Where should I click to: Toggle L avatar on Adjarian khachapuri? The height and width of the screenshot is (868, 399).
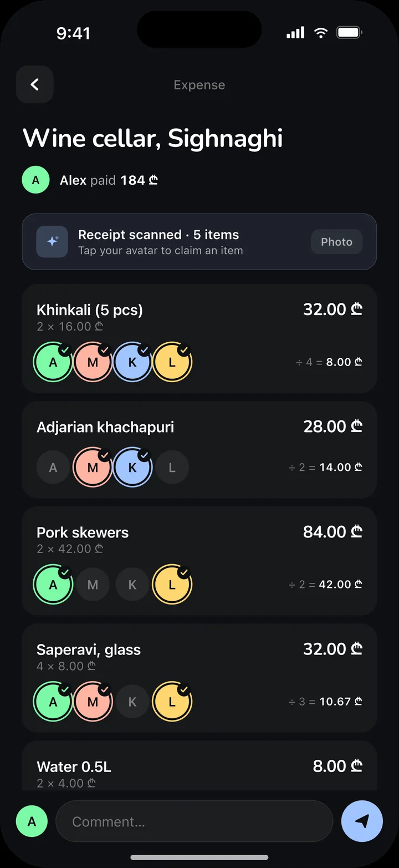coord(172,468)
